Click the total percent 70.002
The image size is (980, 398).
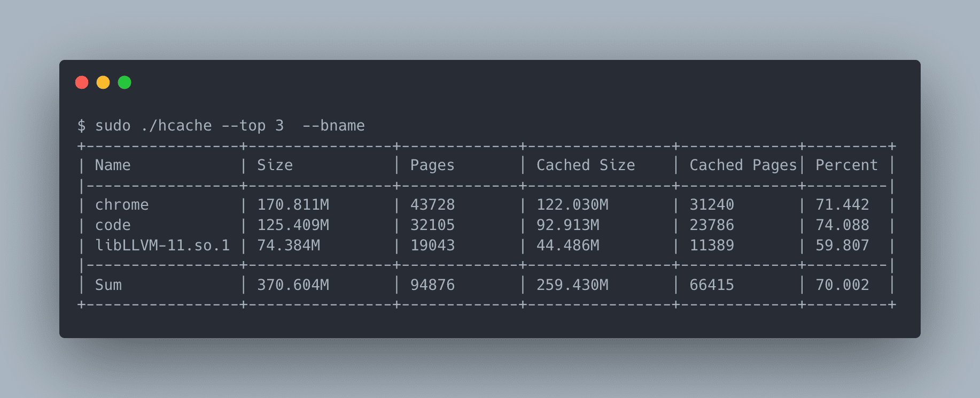(842, 285)
